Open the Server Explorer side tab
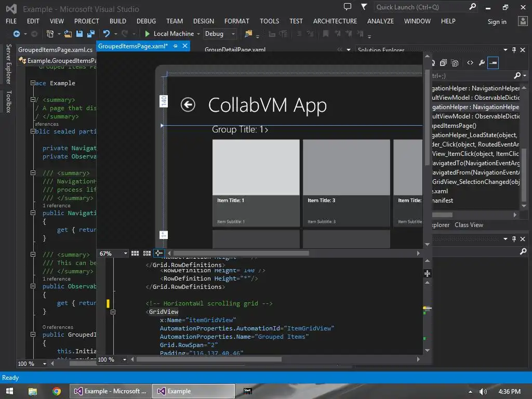The image size is (532, 399). tap(8, 64)
